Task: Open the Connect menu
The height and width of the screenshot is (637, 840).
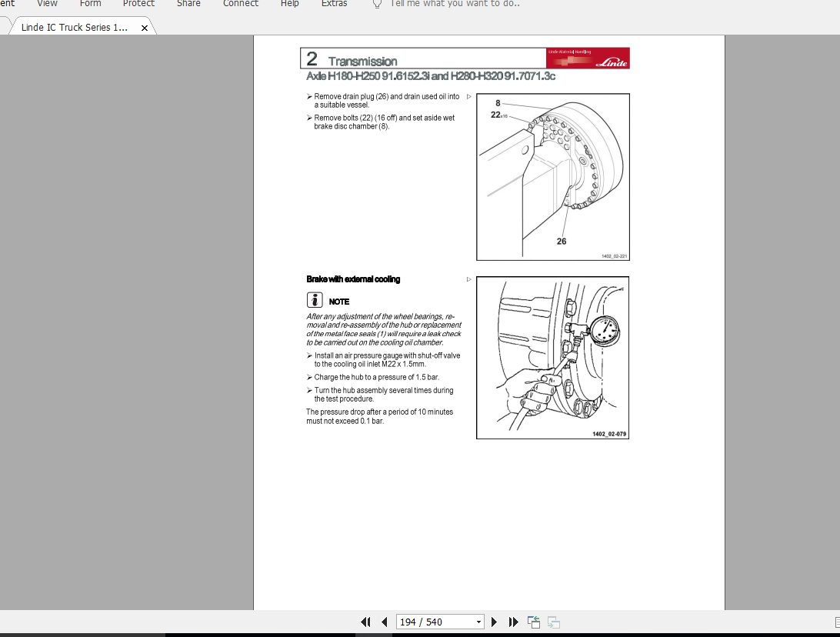Action: tap(241, 4)
